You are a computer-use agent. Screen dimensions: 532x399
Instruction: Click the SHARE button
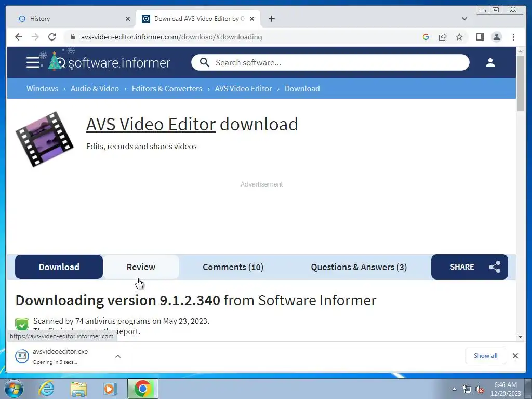click(470, 267)
